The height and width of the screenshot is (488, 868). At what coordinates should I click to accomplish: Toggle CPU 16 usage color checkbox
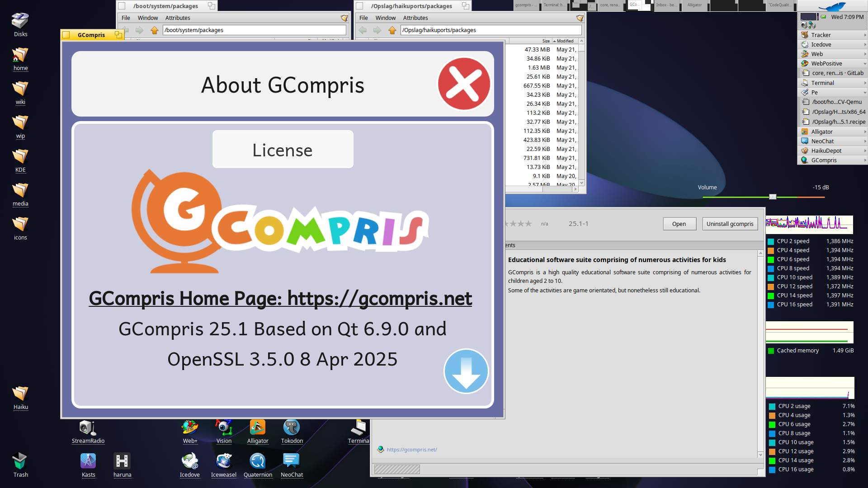[772, 469]
